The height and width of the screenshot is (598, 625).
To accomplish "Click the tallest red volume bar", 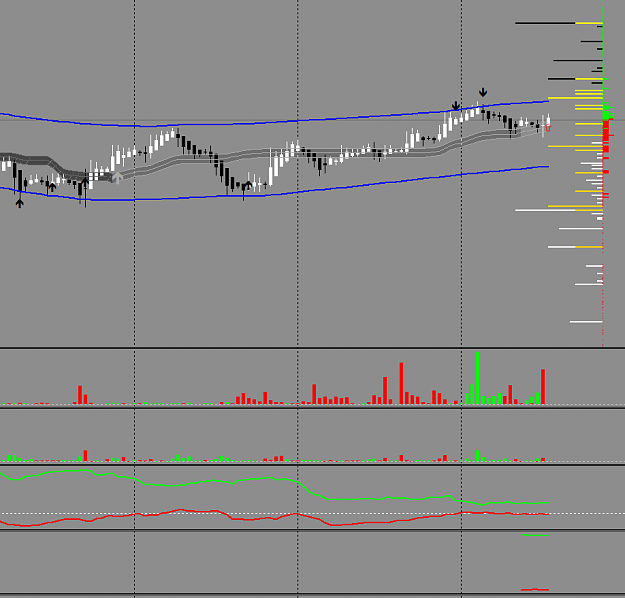I will coord(401,383).
